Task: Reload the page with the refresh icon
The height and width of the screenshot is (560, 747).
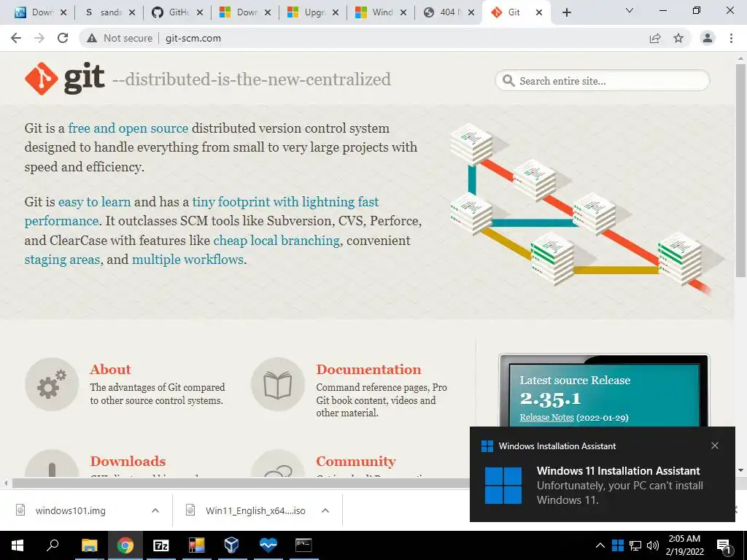Action: click(x=63, y=38)
